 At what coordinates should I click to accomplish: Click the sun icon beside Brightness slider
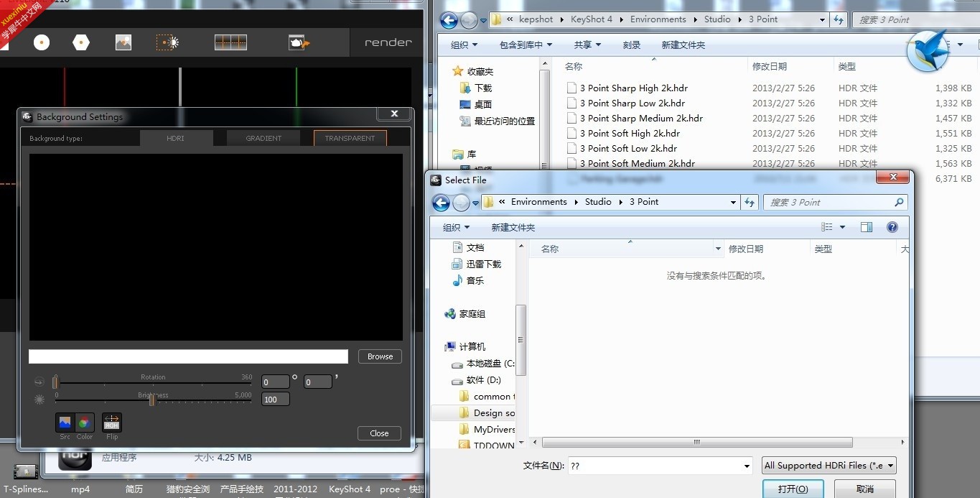pos(39,400)
